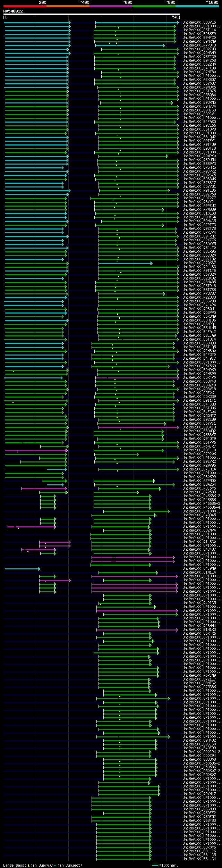Click the UniRef100_Q69U54 entry
This screenshot has height=868, width=222.
click(x=199, y=160)
